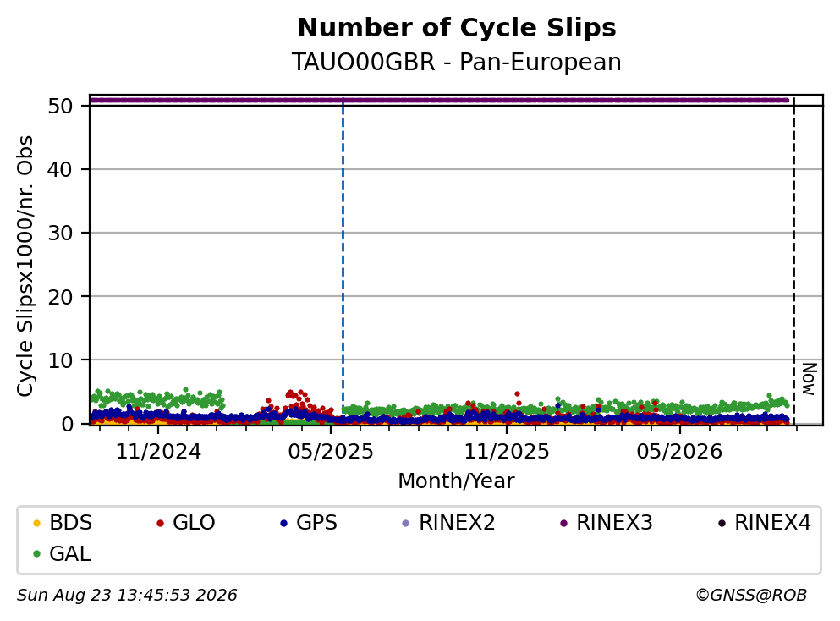Click the GAL green legend marker

pos(36,554)
